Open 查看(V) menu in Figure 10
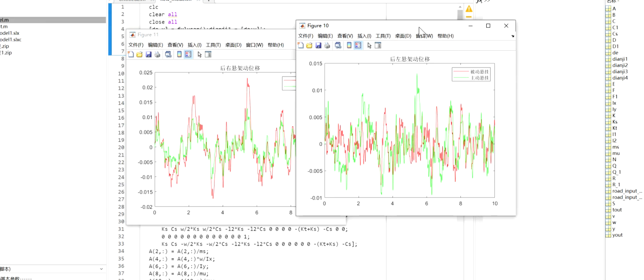 345,36
